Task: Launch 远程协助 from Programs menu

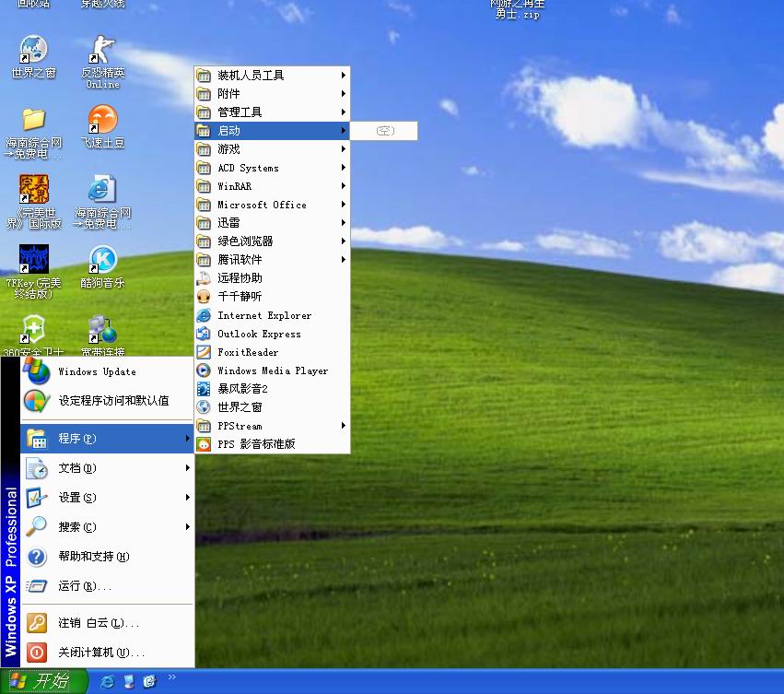Action: click(x=272, y=278)
